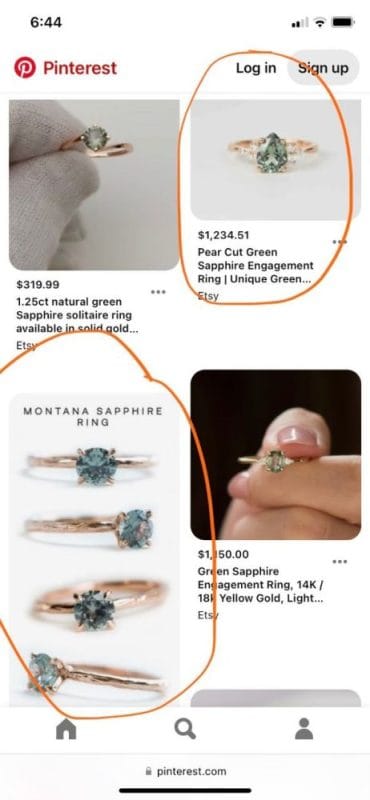Tap the pinterest.com address bar
The width and height of the screenshot is (370, 800).
click(185, 771)
